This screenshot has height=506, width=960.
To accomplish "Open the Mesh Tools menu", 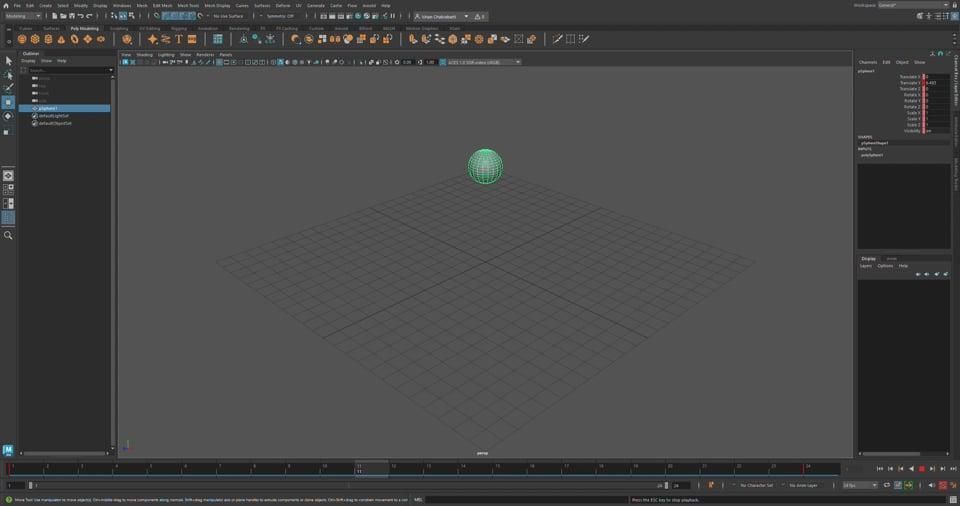I will pos(188,6).
